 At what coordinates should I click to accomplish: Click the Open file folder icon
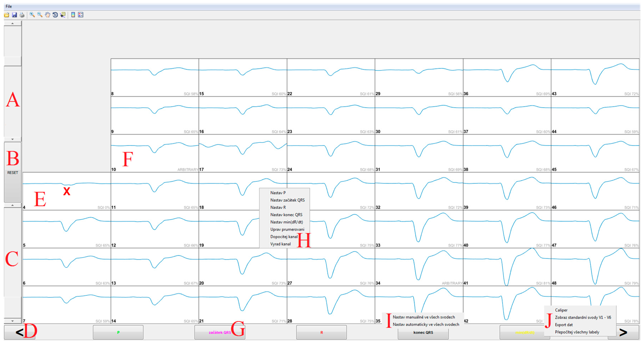pyautogui.click(x=7, y=15)
